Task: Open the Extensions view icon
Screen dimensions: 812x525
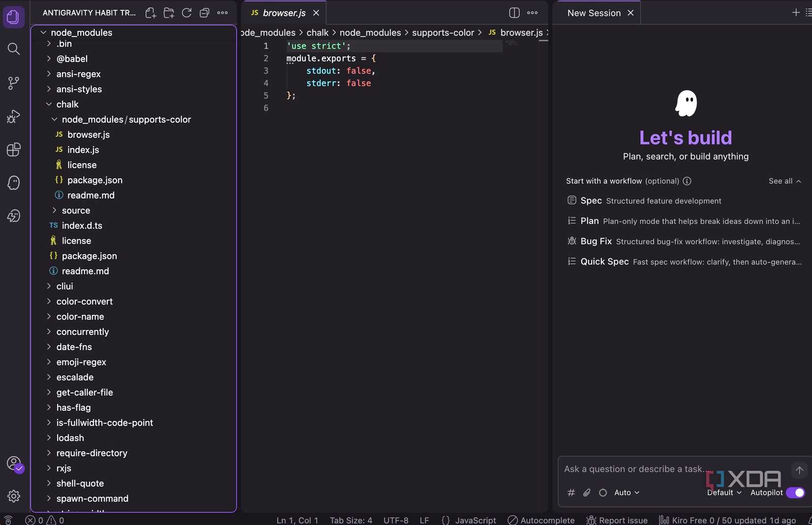Action: [x=13, y=150]
